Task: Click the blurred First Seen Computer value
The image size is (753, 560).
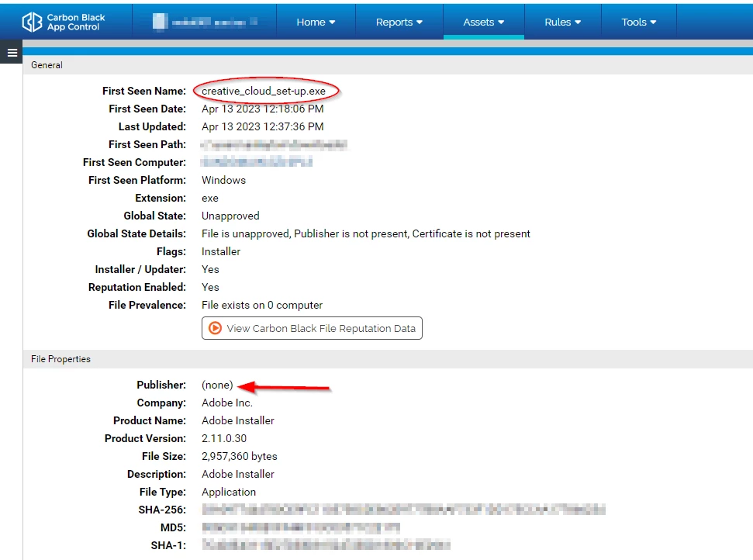Action: pos(257,162)
